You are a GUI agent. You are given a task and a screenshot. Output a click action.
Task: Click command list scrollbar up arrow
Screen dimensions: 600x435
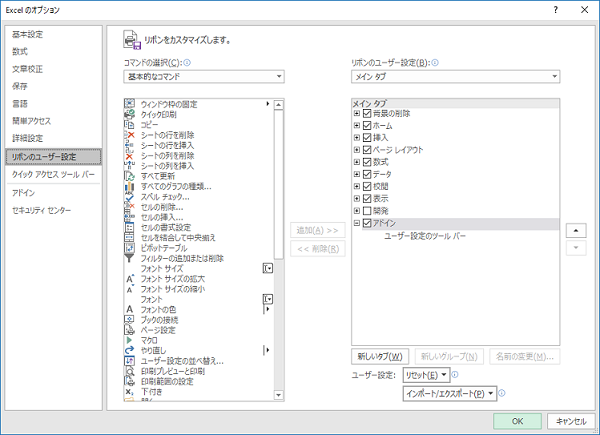click(279, 104)
